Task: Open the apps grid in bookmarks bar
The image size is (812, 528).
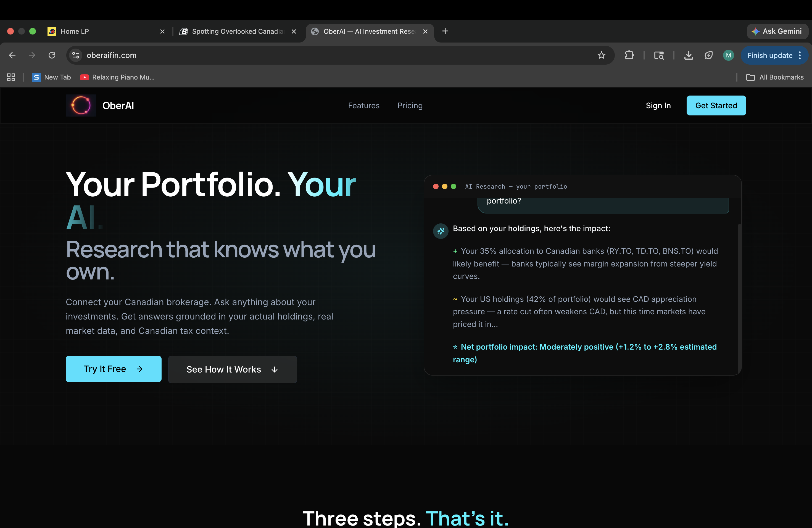Action: (11, 77)
